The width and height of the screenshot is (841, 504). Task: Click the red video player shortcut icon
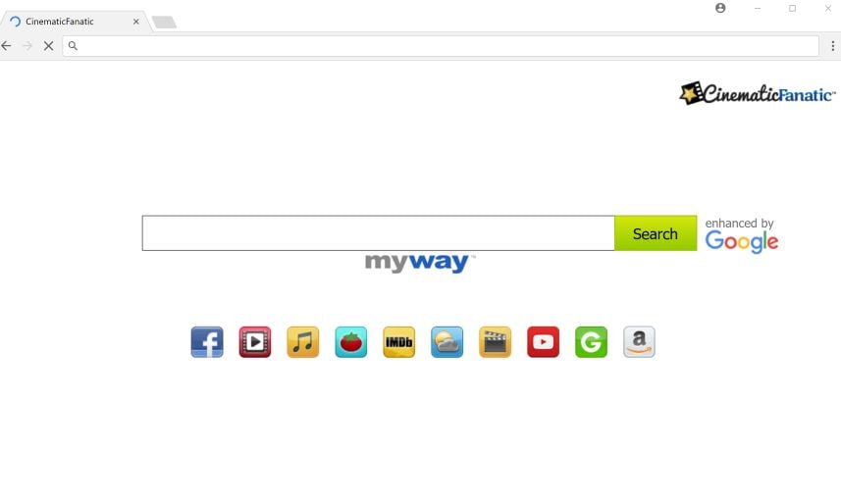click(255, 341)
